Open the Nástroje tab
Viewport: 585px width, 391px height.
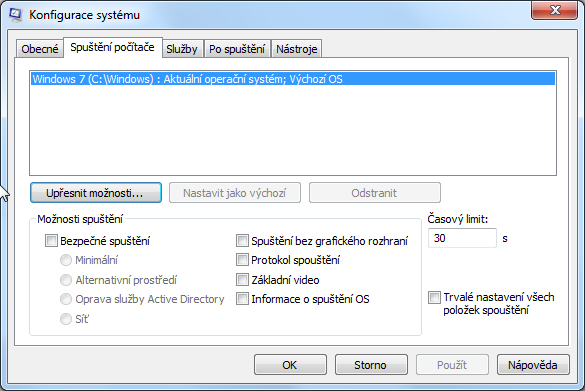coord(297,49)
